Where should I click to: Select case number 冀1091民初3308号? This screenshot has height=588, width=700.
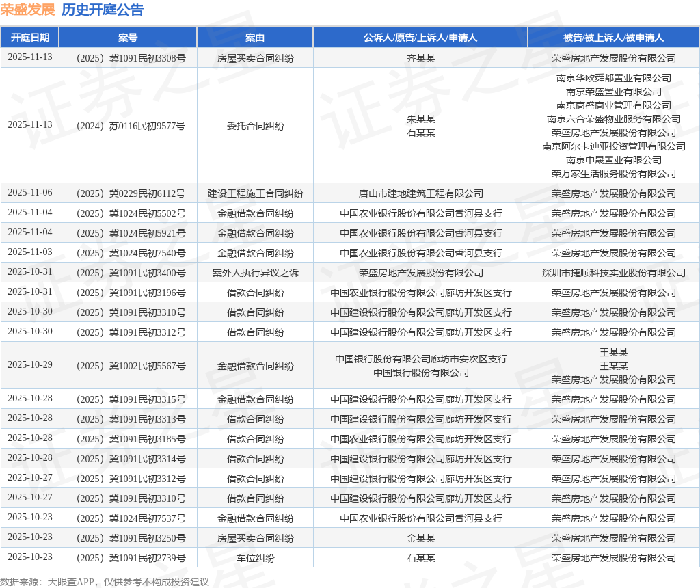tap(131, 58)
